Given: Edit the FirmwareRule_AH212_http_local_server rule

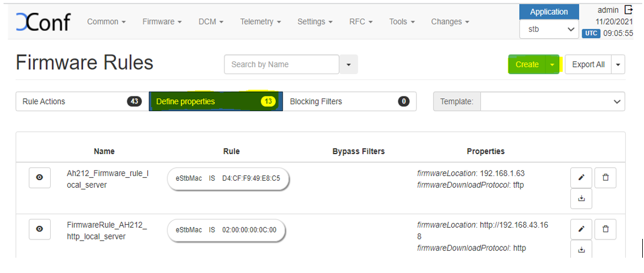Looking at the screenshot, I should [581, 228].
